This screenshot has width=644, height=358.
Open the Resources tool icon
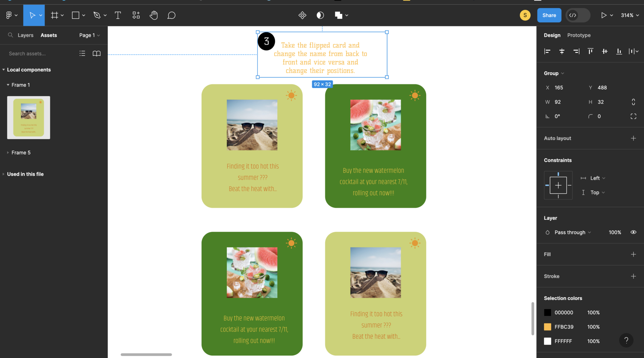[x=136, y=15]
